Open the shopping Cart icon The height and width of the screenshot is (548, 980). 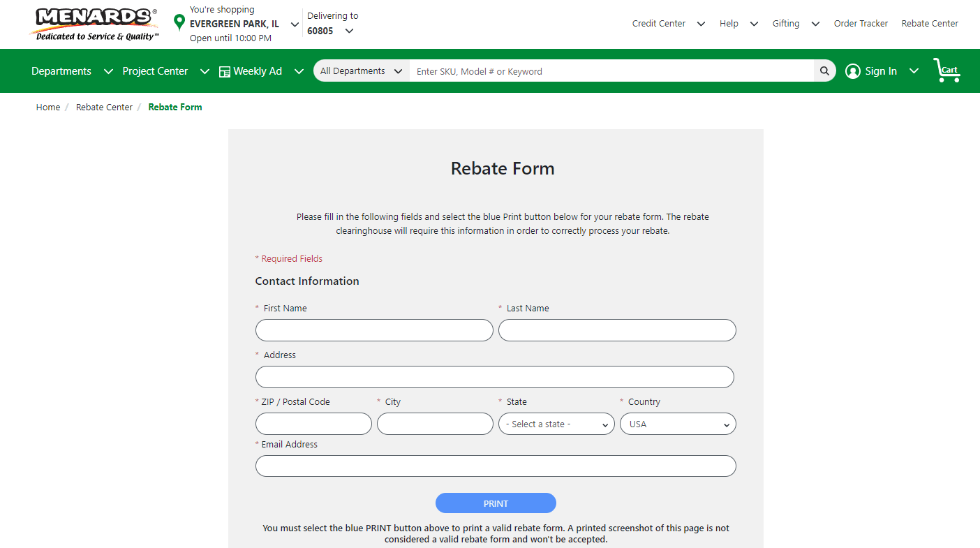tap(946, 70)
